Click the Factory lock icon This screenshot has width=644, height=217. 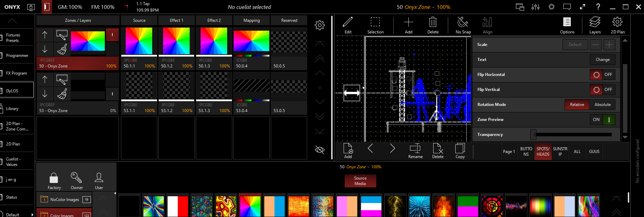pos(54,181)
